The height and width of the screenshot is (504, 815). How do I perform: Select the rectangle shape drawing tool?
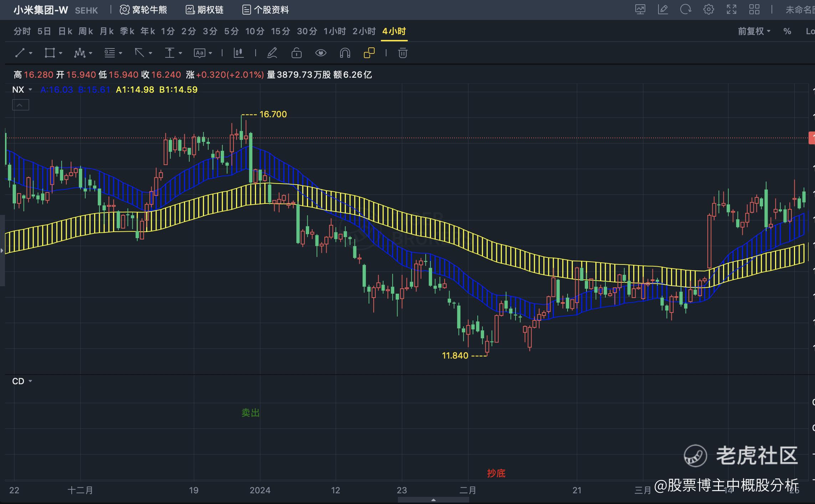coord(50,53)
